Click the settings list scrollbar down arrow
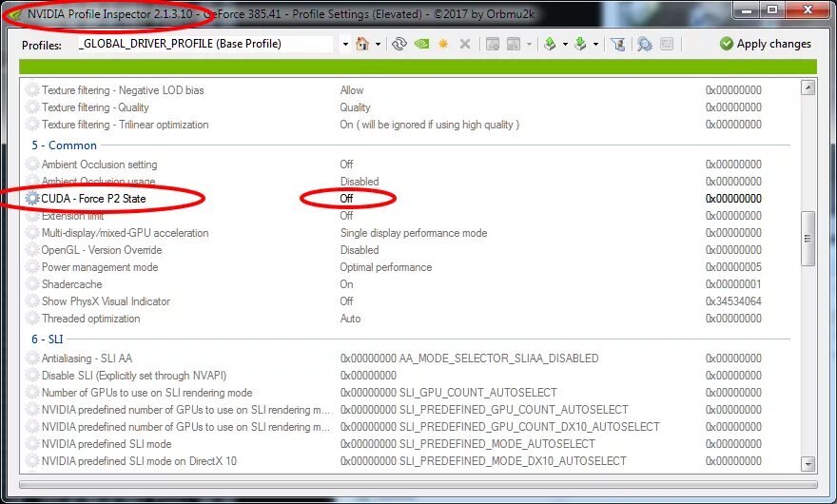The image size is (837, 504). 808,464
